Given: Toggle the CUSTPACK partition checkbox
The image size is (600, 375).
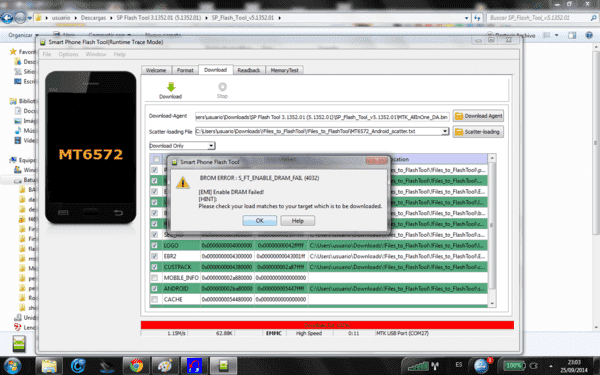Looking at the screenshot, I should coord(155,267).
